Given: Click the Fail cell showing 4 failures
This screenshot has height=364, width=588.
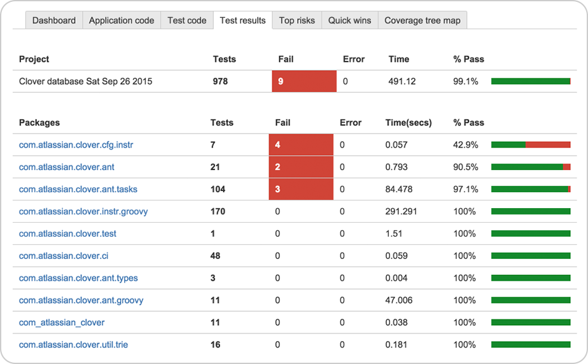Looking at the screenshot, I should (x=301, y=145).
